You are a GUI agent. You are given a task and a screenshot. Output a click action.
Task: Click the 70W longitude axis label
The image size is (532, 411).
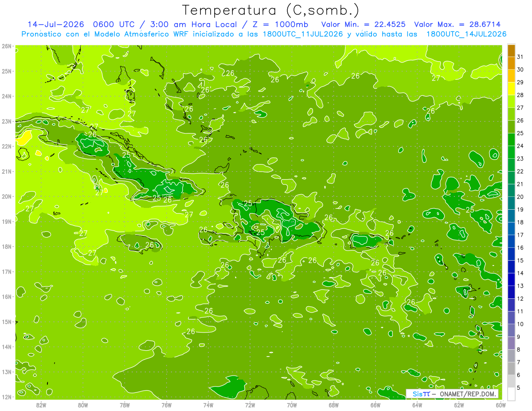click(x=292, y=405)
